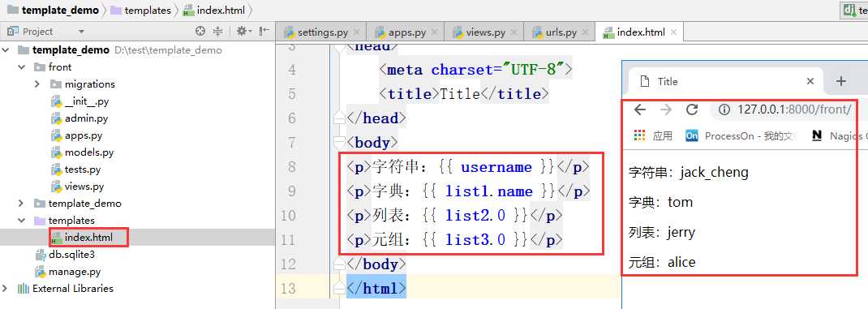The width and height of the screenshot is (868, 309).
Task: Toggle the fold marker beside </body> line
Action: (x=339, y=264)
